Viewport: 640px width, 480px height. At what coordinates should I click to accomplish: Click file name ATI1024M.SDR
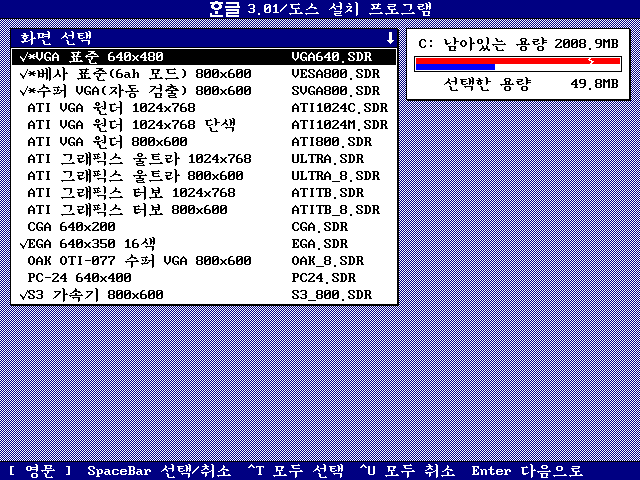(340, 125)
